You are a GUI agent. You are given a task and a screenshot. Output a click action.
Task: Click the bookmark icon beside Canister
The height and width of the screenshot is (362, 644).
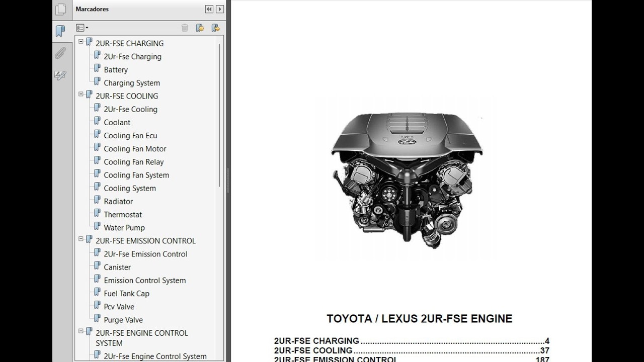point(97,265)
